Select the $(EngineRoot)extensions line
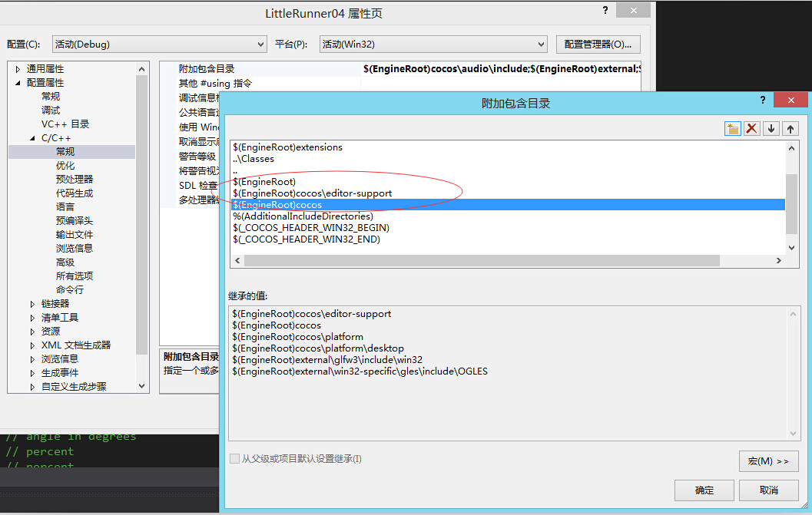This screenshot has height=515, width=812. click(287, 147)
